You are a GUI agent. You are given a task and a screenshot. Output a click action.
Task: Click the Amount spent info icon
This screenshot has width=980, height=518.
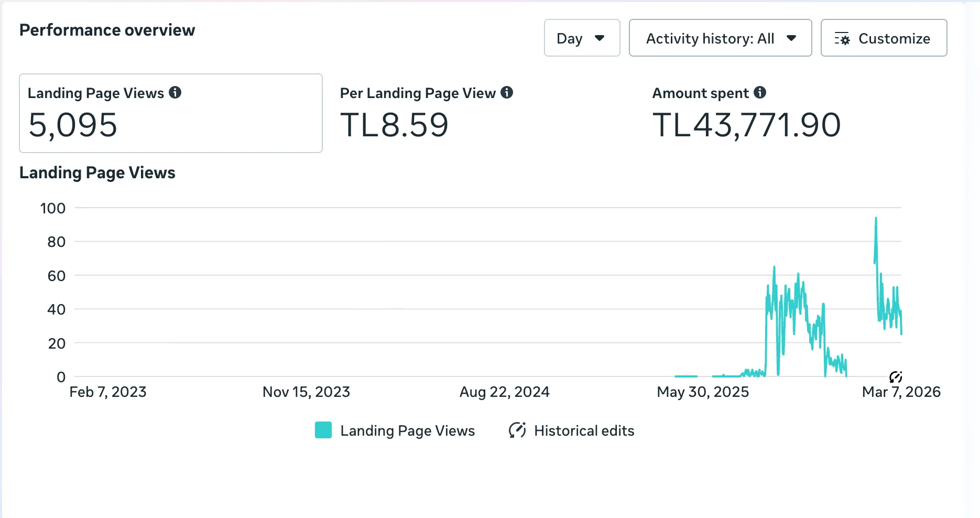[x=760, y=93]
